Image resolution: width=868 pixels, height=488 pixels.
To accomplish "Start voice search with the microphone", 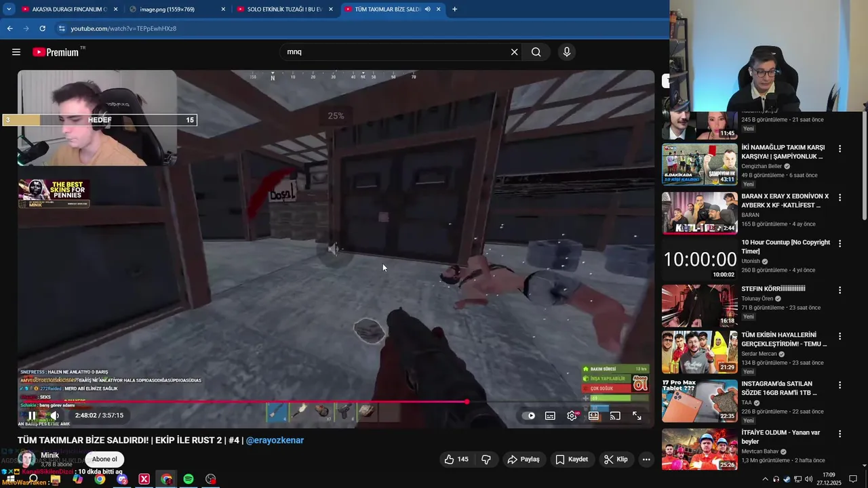I will pos(567,52).
